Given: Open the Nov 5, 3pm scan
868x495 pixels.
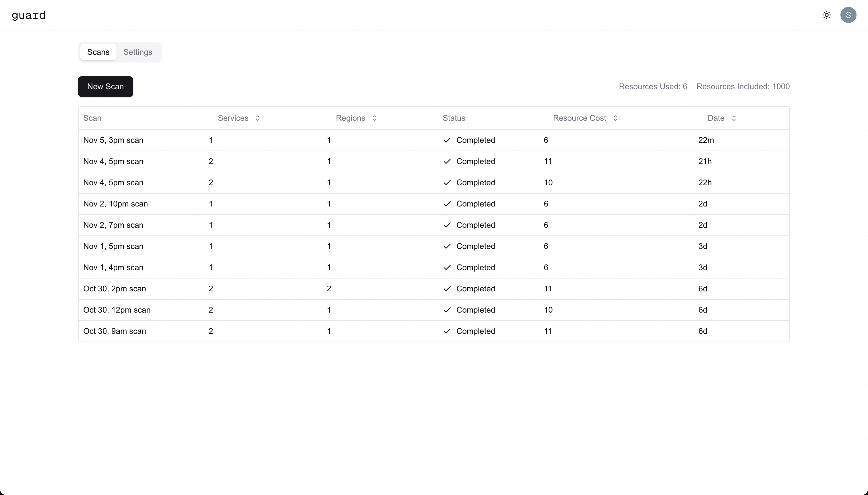Looking at the screenshot, I should [x=113, y=140].
